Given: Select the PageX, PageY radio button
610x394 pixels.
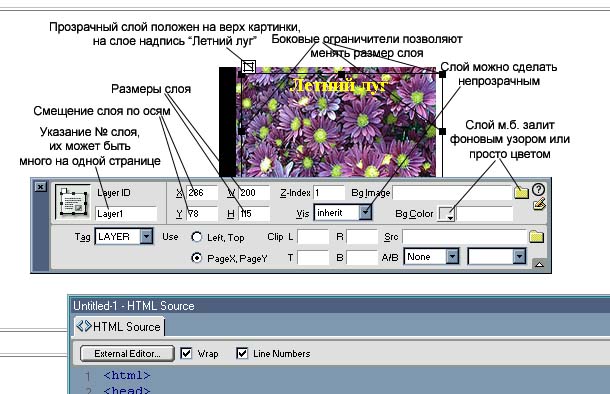Looking at the screenshot, I should pos(197,257).
